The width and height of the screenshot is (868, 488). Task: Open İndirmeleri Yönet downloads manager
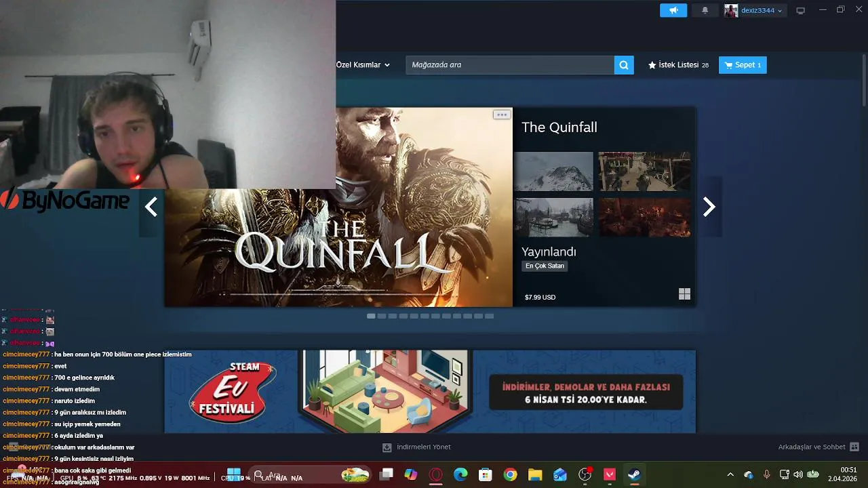[x=416, y=447]
